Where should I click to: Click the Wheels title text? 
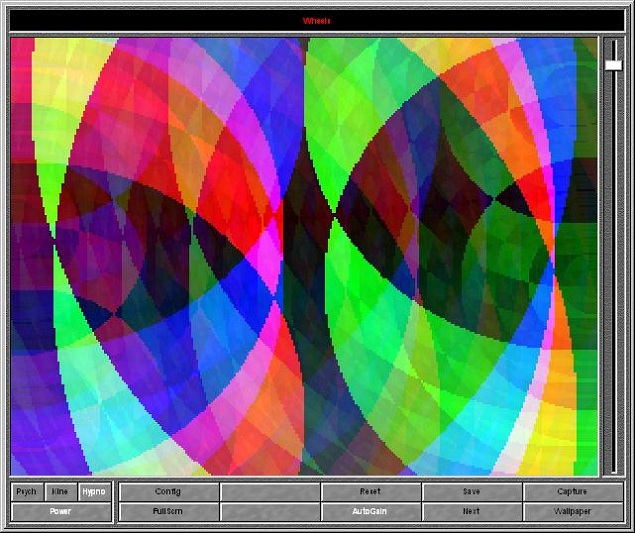click(x=317, y=21)
